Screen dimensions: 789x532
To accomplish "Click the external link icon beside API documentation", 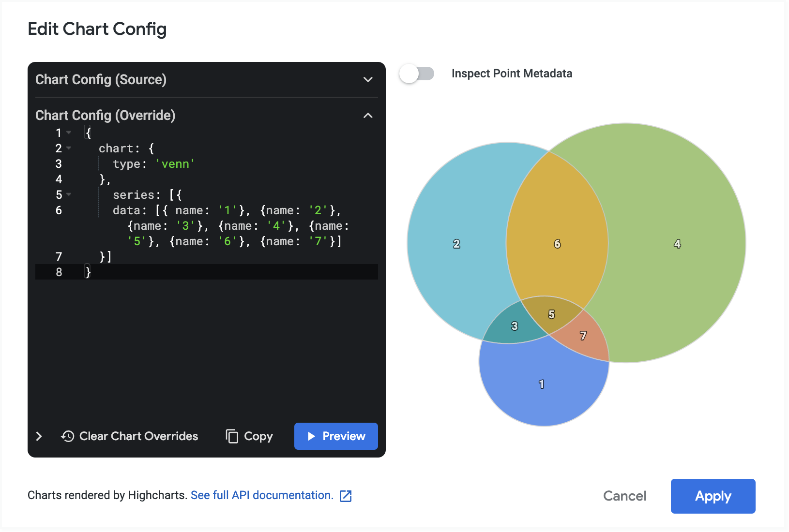I will tap(346, 496).
